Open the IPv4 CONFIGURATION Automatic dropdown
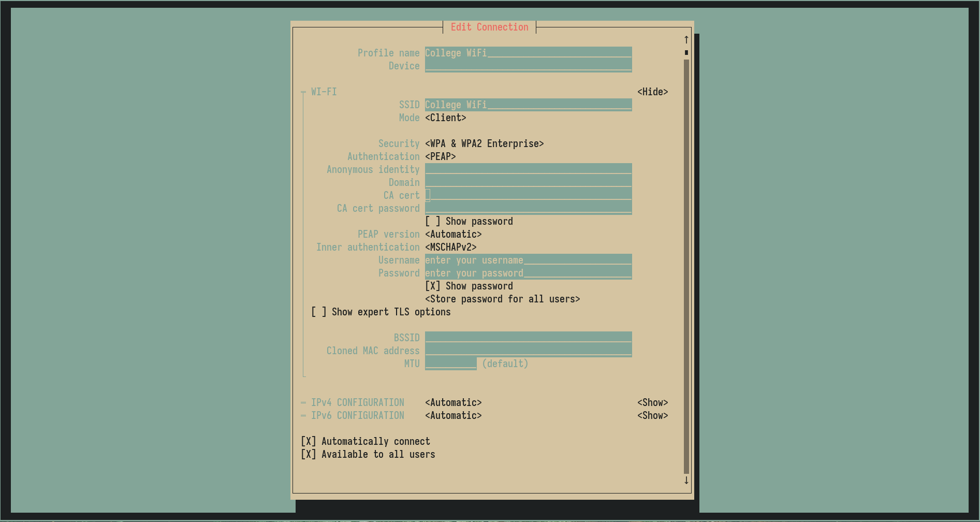This screenshot has width=980, height=522. pyautogui.click(x=452, y=402)
